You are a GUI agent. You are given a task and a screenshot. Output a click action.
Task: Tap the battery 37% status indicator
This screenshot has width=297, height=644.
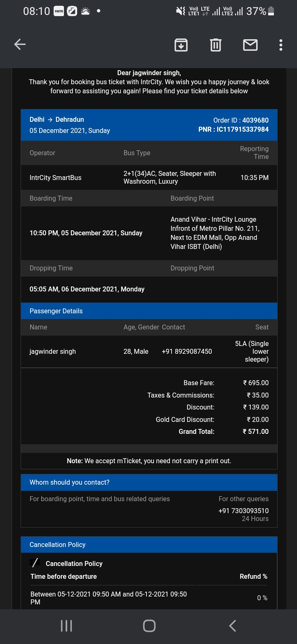[x=260, y=11]
